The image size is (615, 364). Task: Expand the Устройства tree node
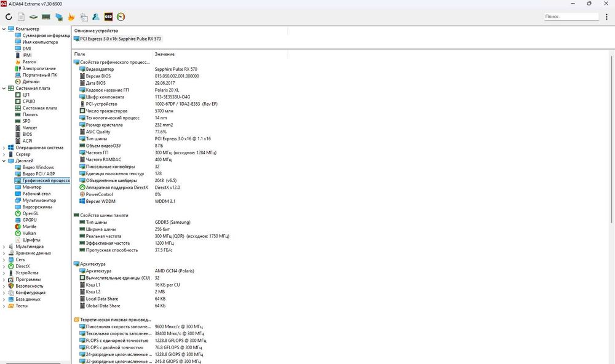(x=4, y=273)
